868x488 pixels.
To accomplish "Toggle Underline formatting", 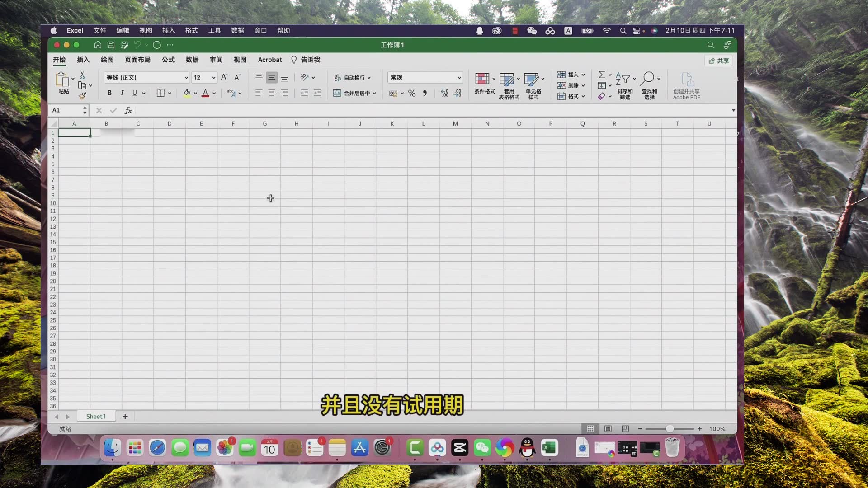I will [135, 93].
